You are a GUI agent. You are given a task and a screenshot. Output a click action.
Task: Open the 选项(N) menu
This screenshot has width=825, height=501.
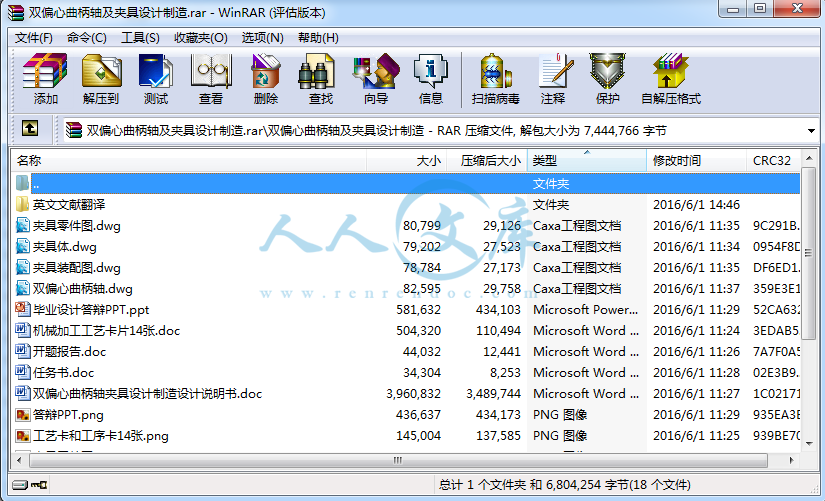(263, 38)
